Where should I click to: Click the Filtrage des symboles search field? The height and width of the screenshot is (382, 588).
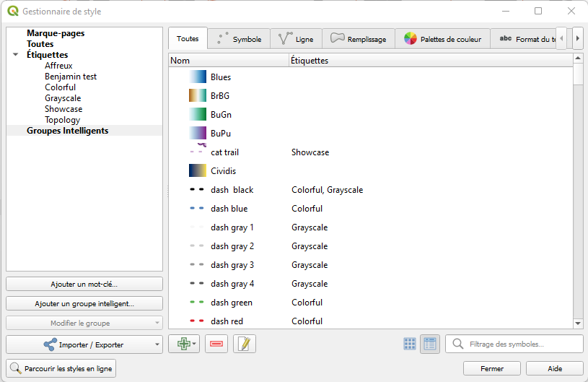pyautogui.click(x=514, y=344)
